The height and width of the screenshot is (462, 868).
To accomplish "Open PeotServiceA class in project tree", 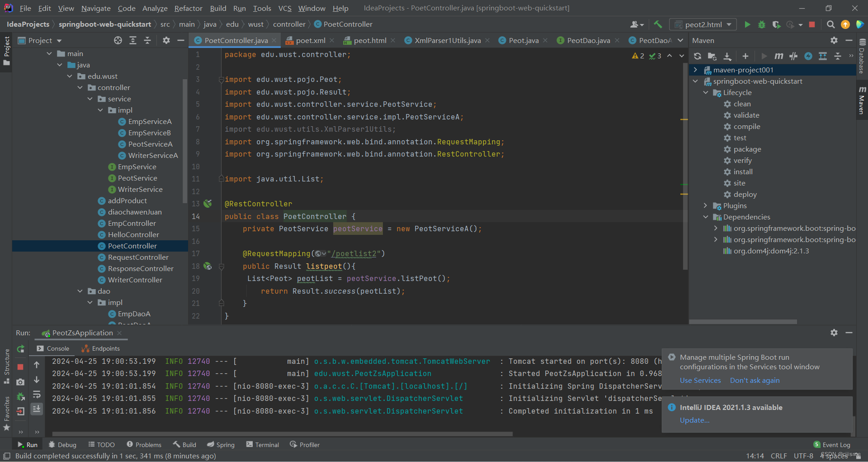I will tap(150, 144).
